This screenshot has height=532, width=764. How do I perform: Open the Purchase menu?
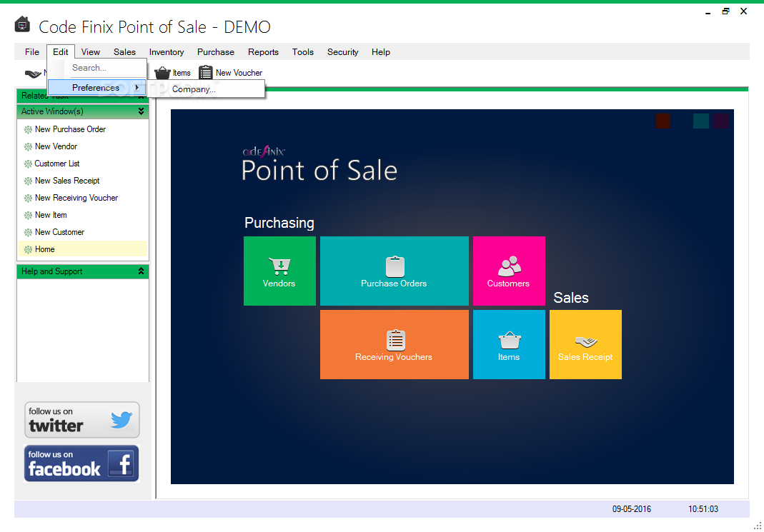point(216,52)
